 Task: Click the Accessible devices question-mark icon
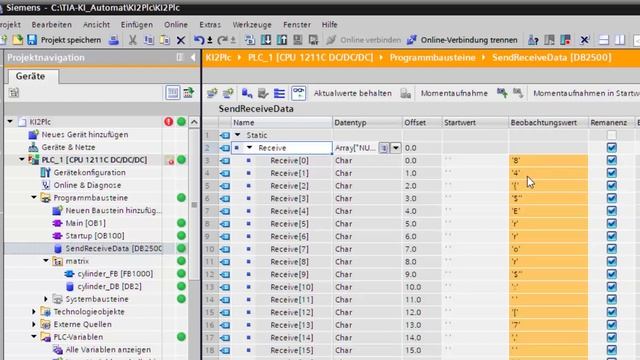pyautogui.click(x=533, y=40)
